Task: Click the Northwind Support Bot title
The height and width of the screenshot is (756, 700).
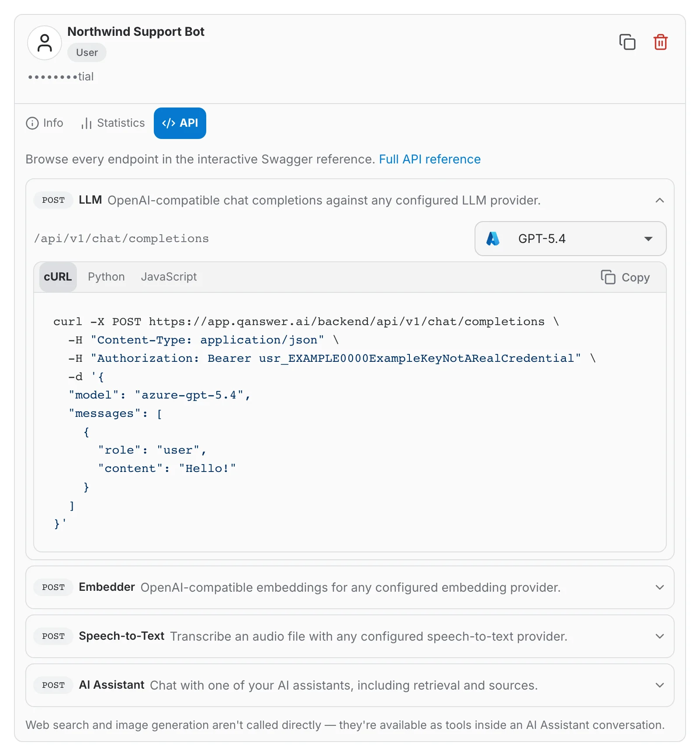Action: 136,32
